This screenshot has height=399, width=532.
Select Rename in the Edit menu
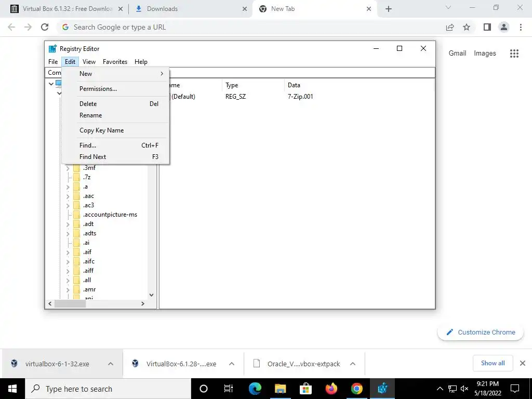[115, 115]
